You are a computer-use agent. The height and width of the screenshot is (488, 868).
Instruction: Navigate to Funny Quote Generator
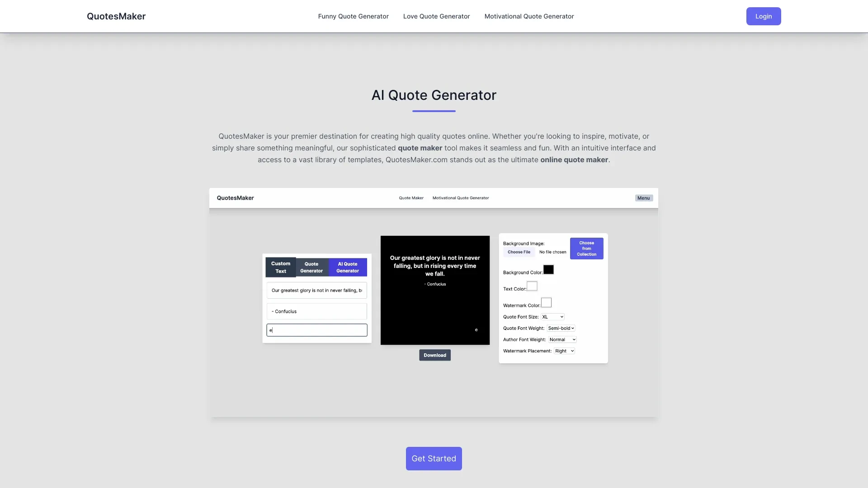coord(354,16)
